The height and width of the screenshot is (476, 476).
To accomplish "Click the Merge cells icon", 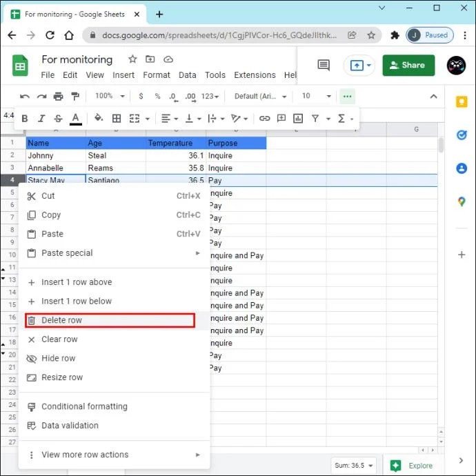I will coord(135,119).
